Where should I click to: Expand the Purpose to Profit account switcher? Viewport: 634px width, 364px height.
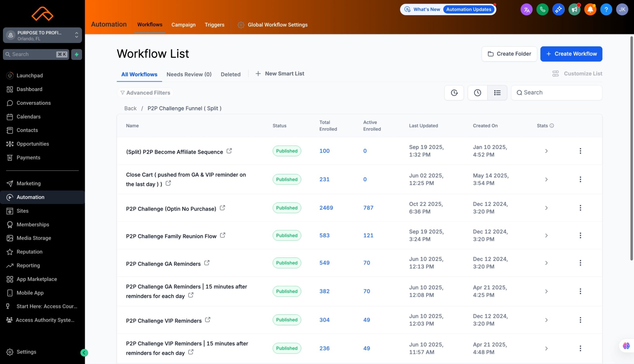(42, 35)
